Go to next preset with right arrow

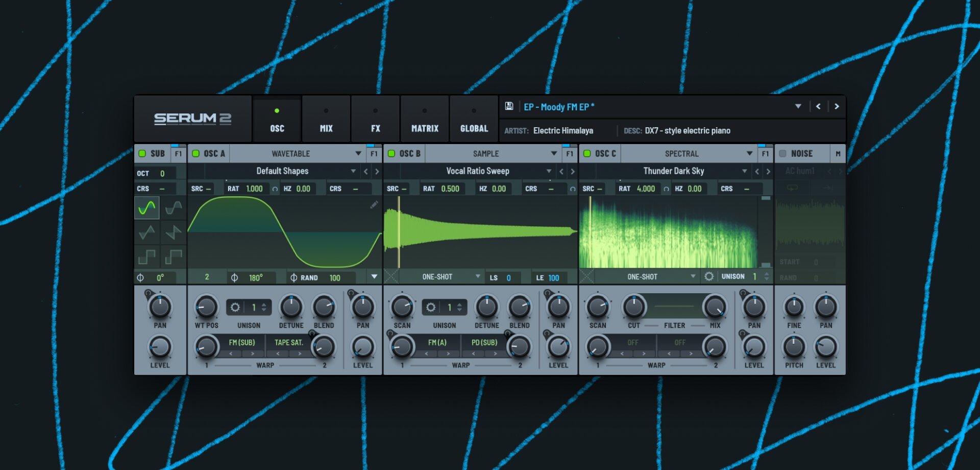(x=837, y=106)
